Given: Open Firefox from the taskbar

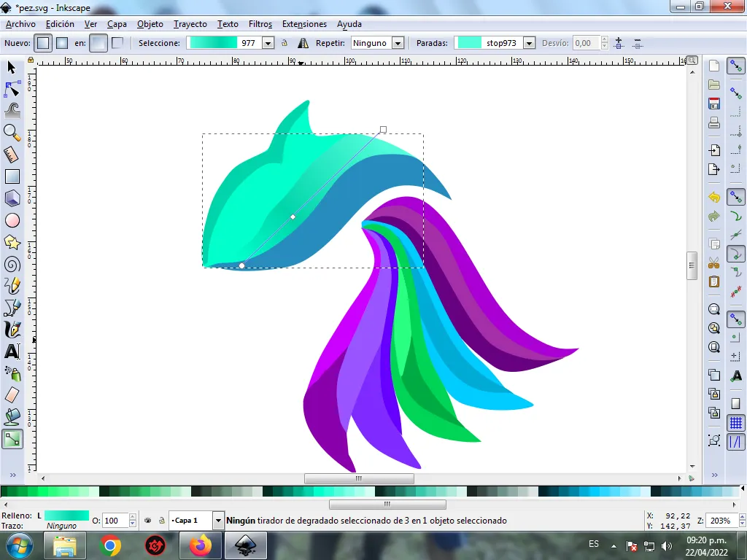Looking at the screenshot, I should (200, 545).
